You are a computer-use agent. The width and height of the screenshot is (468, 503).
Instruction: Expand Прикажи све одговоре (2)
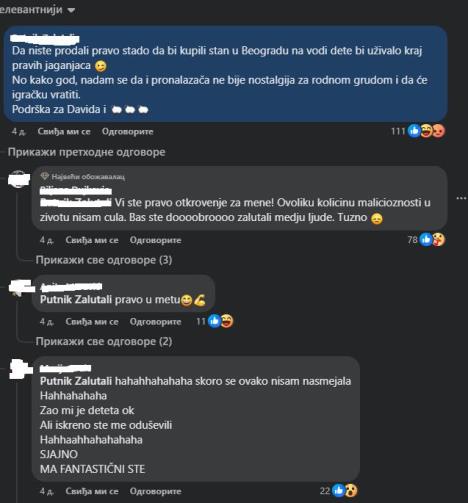[104, 341]
